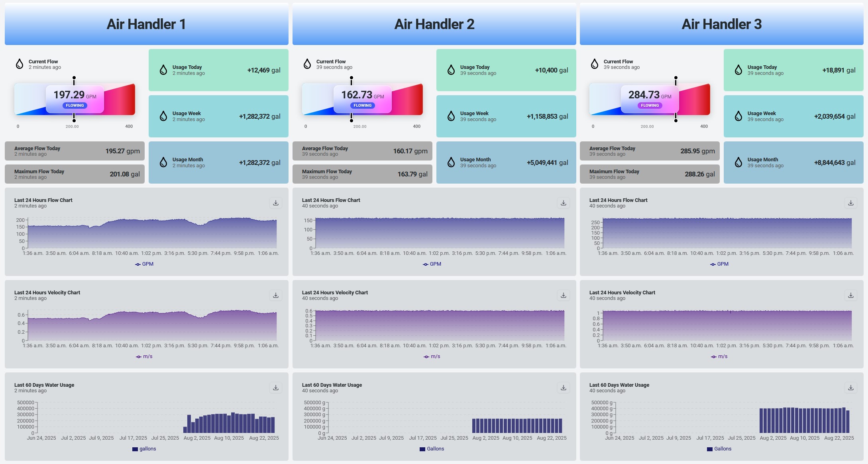Screen dimensions: 868x464
Task: Click Average Flow Today 160.17 gpm card
Action: click(362, 151)
